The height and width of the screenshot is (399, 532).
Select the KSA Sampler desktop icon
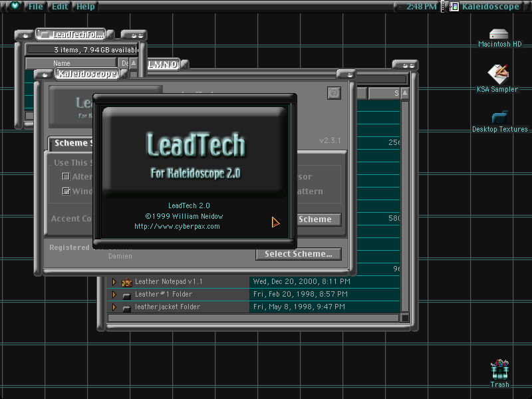coord(497,74)
